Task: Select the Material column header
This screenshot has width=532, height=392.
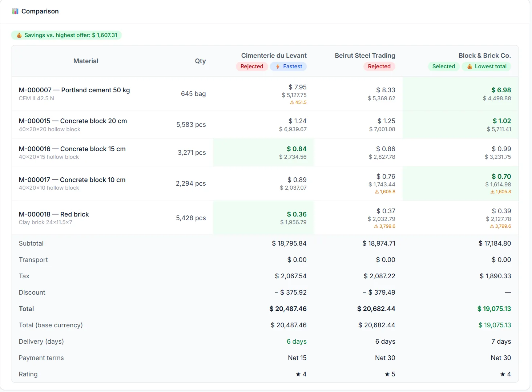Action: pyautogui.click(x=86, y=61)
